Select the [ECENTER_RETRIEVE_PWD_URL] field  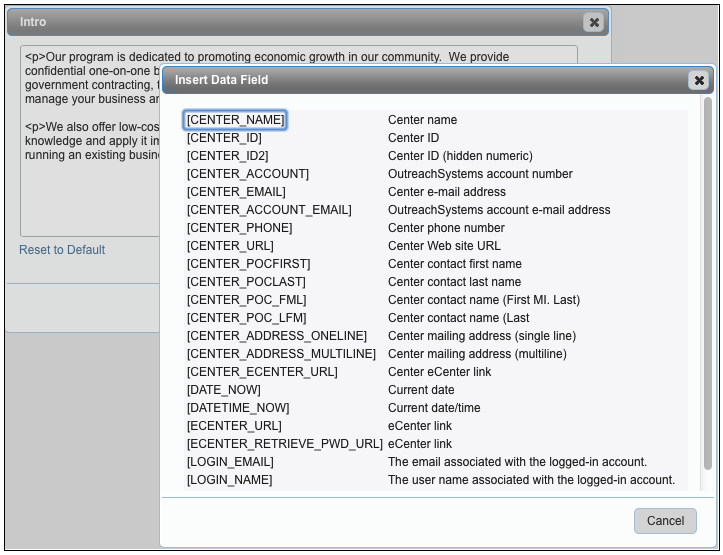(284, 444)
